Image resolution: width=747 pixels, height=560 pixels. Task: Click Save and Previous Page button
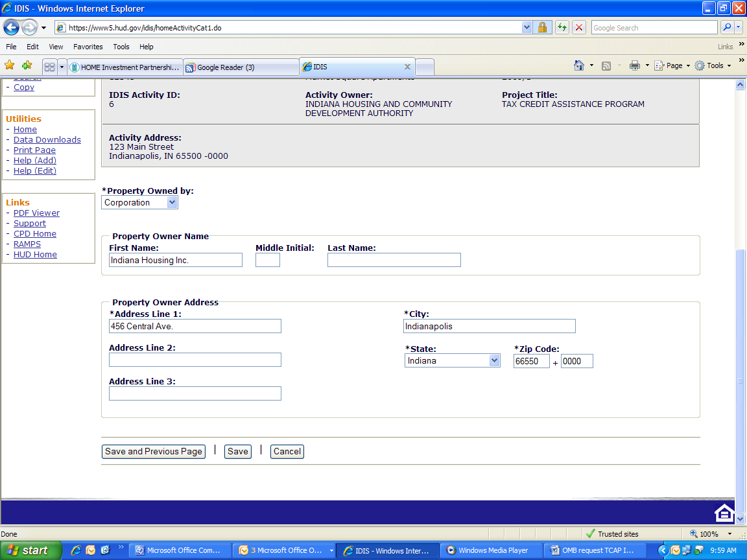[x=154, y=451]
